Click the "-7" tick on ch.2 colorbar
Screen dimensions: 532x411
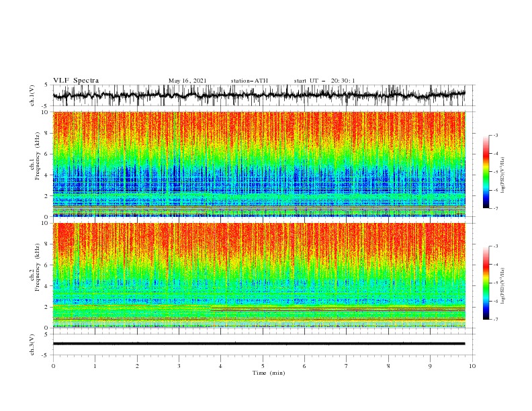[x=496, y=320]
